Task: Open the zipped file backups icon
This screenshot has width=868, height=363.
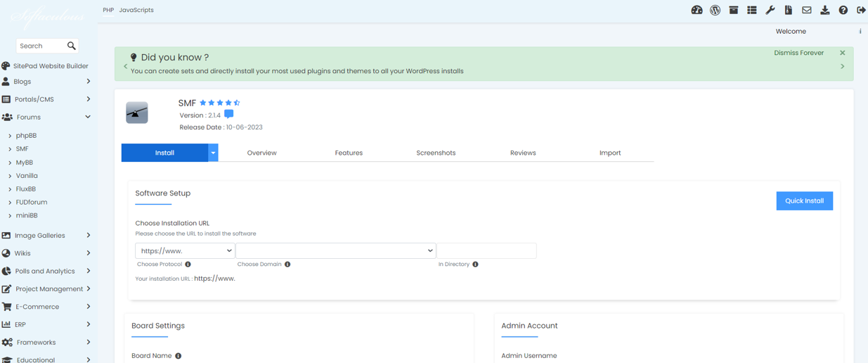Action: [788, 10]
